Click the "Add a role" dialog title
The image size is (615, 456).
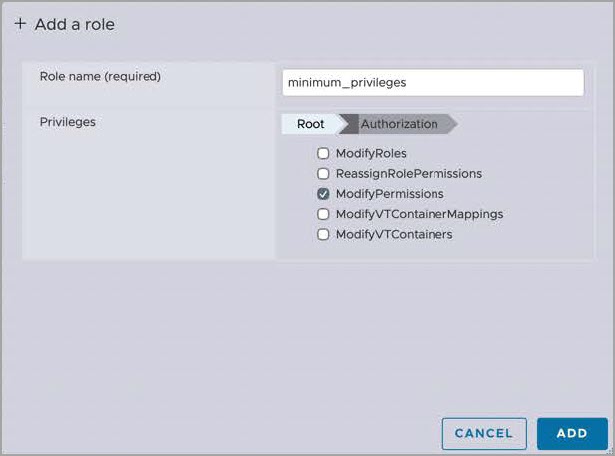74,24
